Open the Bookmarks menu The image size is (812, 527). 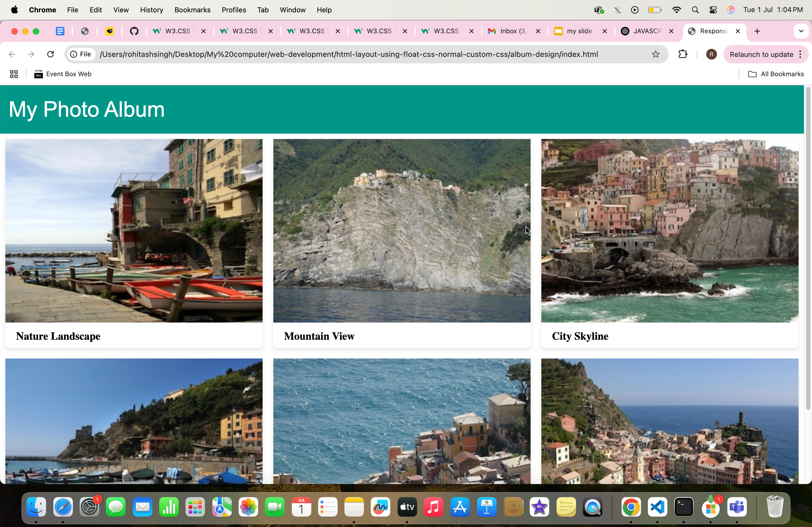192,10
